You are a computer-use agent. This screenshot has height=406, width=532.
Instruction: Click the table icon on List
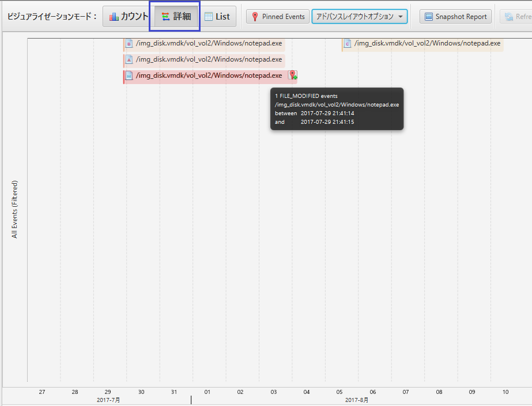click(x=209, y=16)
